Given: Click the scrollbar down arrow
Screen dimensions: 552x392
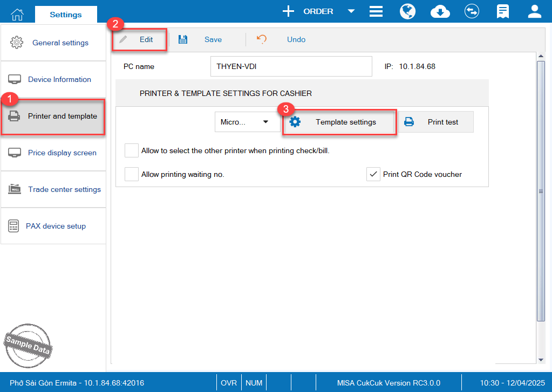Looking at the screenshot, I should pos(541,359).
